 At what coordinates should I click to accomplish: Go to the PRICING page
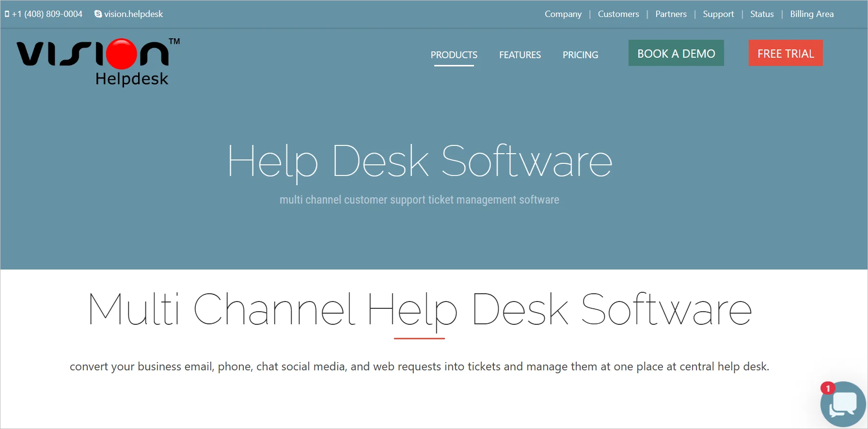(x=580, y=55)
